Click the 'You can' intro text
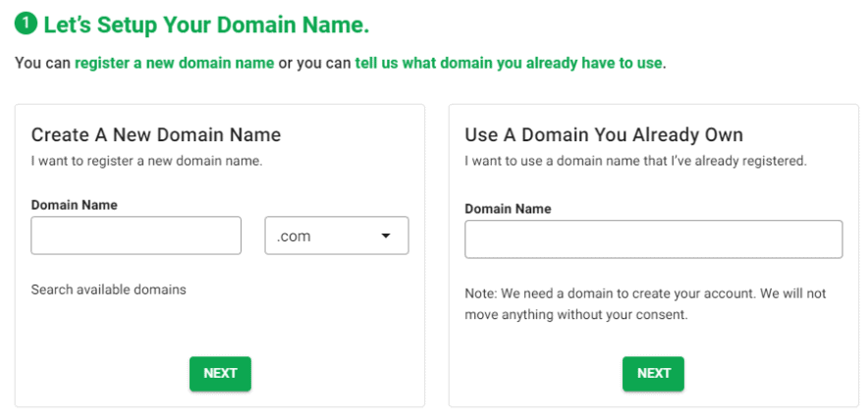 coord(42,64)
